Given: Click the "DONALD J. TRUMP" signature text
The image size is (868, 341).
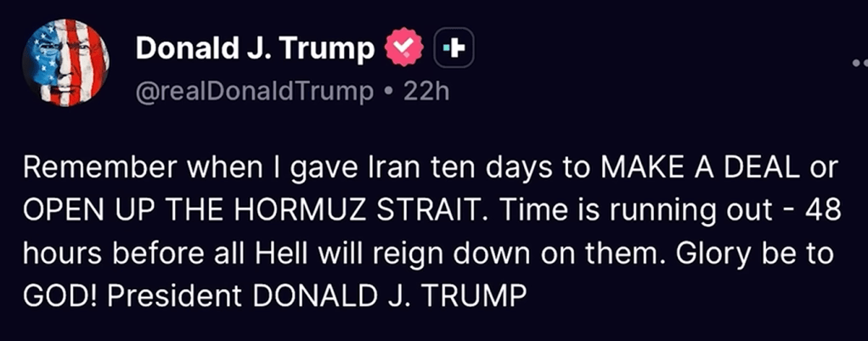Looking at the screenshot, I should tap(383, 296).
